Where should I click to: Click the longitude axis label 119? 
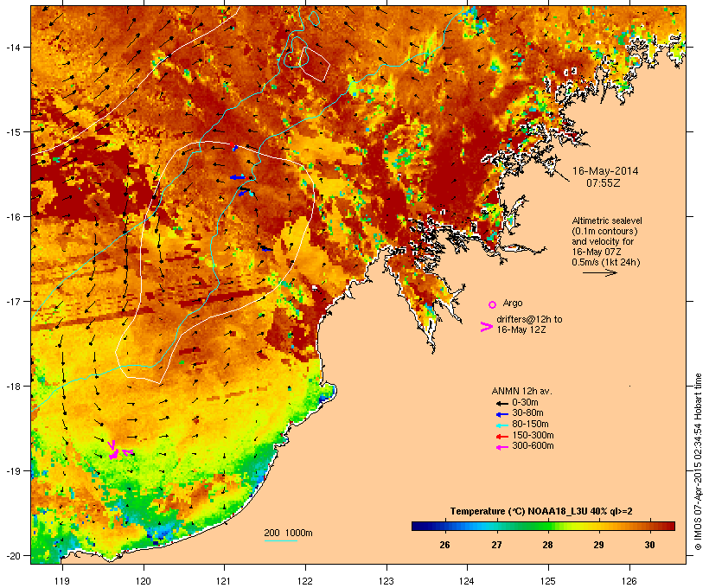(62, 581)
